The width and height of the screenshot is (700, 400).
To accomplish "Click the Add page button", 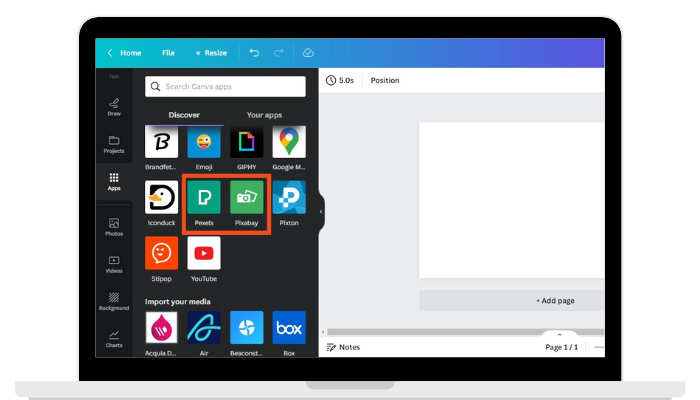I will point(512,300).
